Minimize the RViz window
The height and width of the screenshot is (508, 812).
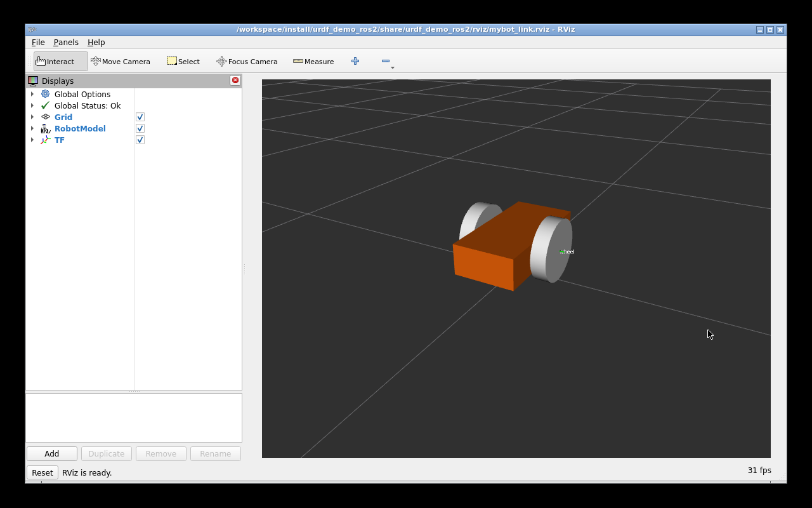point(760,30)
